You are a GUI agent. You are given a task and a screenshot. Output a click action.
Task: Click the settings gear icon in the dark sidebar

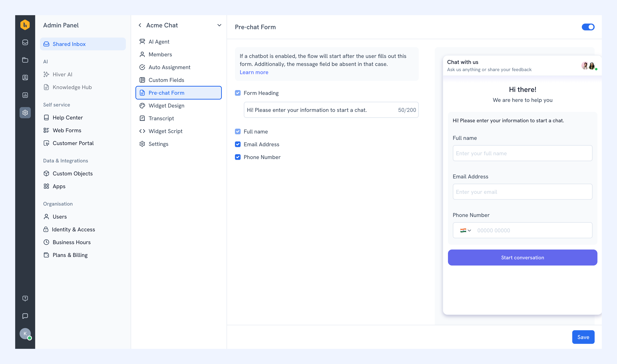[x=25, y=113]
